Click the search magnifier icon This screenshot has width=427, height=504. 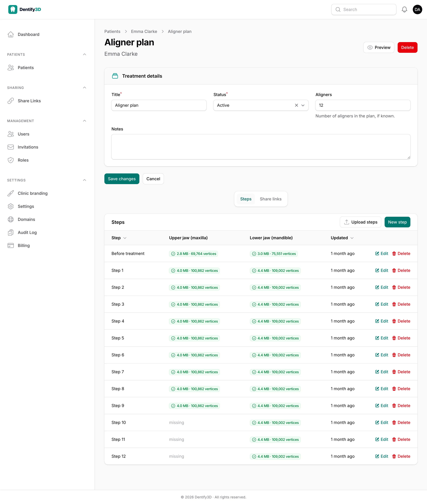tap(338, 9)
